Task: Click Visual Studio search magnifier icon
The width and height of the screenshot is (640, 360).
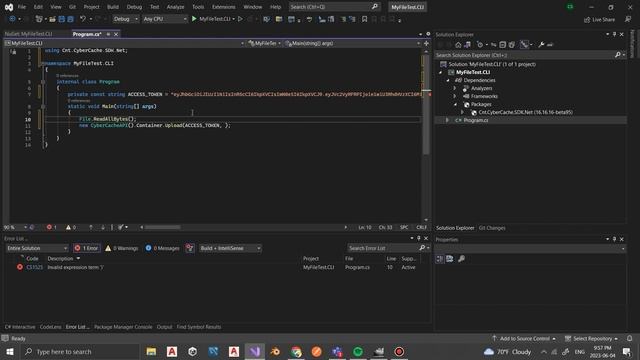Action: point(374,7)
